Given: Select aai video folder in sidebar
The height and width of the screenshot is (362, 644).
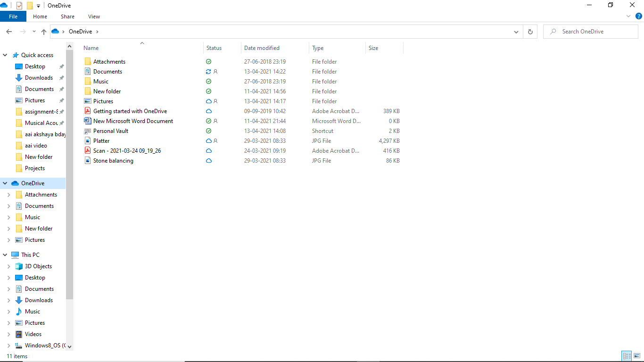Looking at the screenshot, I should (36, 146).
